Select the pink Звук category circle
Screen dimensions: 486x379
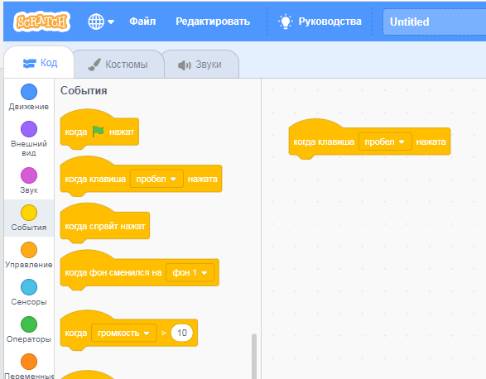(29, 175)
